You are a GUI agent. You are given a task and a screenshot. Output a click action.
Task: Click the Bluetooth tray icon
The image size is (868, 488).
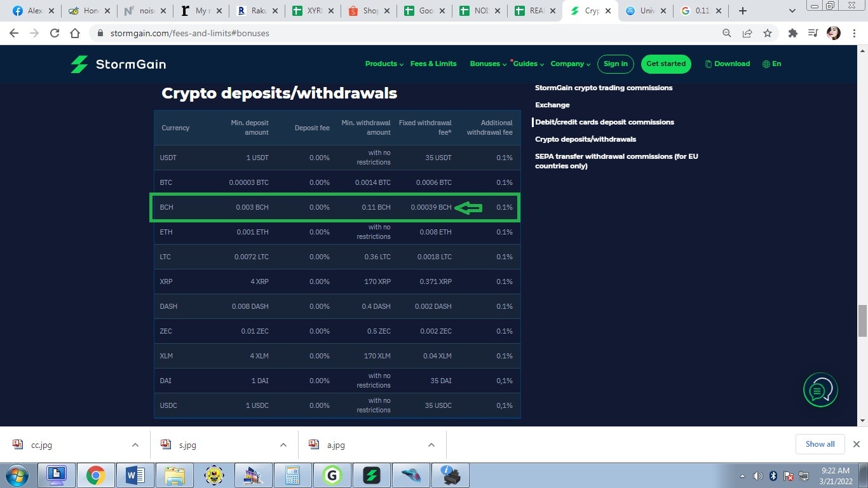773,476
